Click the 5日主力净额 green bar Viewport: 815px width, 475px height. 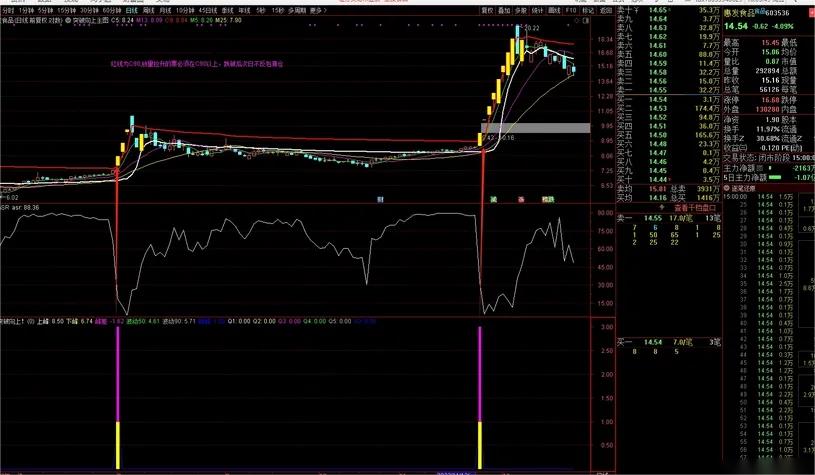click(774, 177)
